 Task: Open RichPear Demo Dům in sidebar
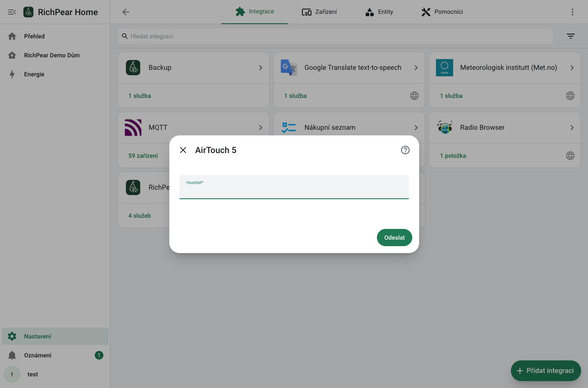pyautogui.click(x=55, y=55)
